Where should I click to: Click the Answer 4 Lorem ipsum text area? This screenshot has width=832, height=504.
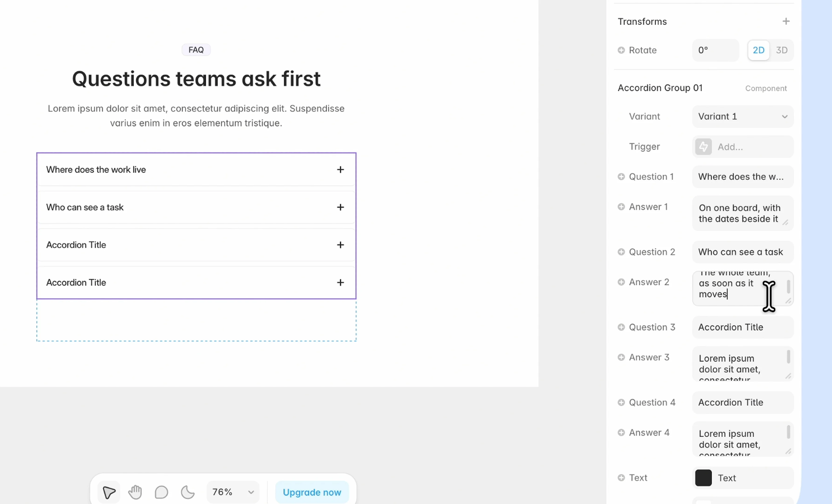pyautogui.click(x=743, y=439)
